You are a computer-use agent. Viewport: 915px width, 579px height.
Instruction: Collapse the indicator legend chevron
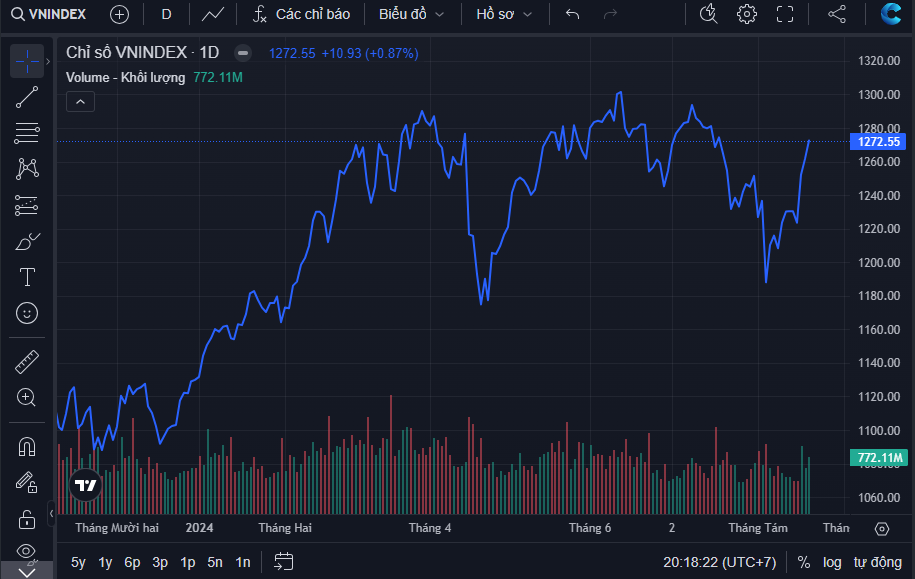[80, 101]
